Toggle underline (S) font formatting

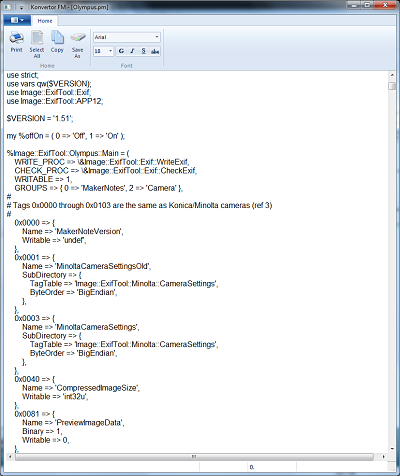click(x=143, y=51)
